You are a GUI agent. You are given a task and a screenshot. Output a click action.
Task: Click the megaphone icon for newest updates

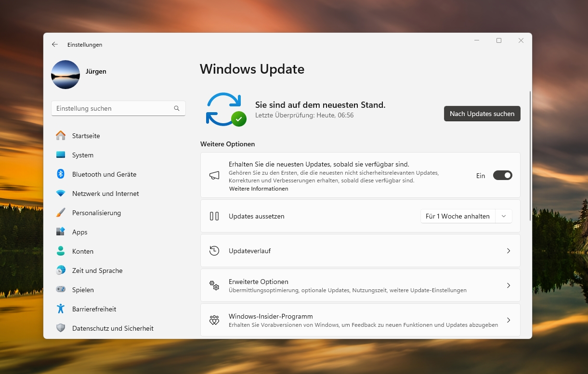pos(214,176)
